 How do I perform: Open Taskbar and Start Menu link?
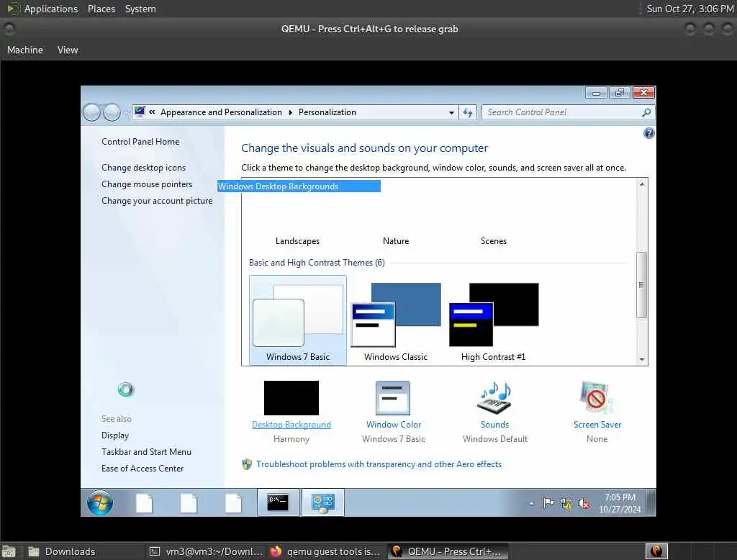click(146, 452)
